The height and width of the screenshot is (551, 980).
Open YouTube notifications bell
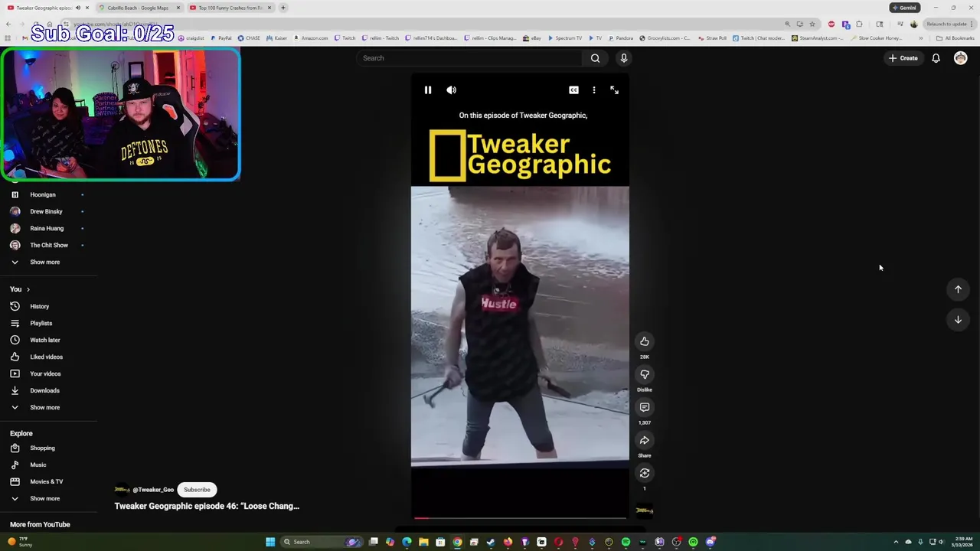click(x=936, y=58)
